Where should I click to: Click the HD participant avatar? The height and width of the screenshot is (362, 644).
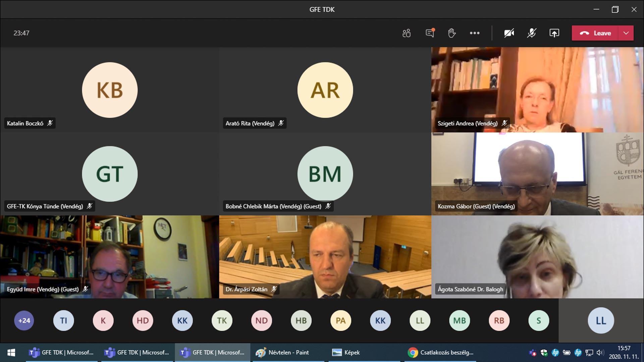(143, 320)
